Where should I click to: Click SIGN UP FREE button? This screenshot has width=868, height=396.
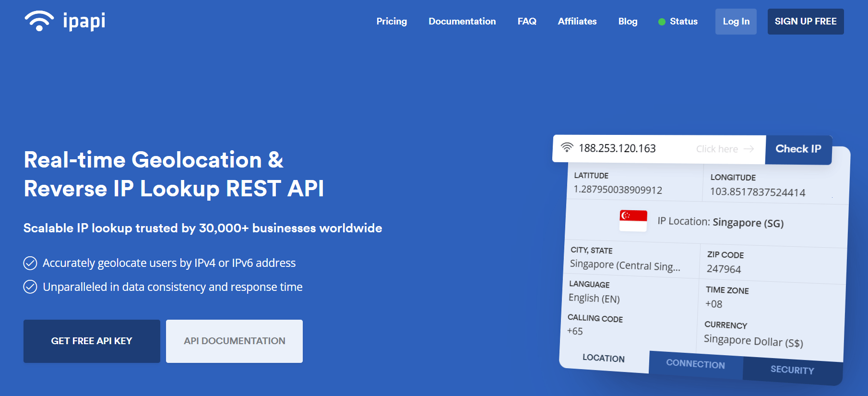pyautogui.click(x=805, y=22)
